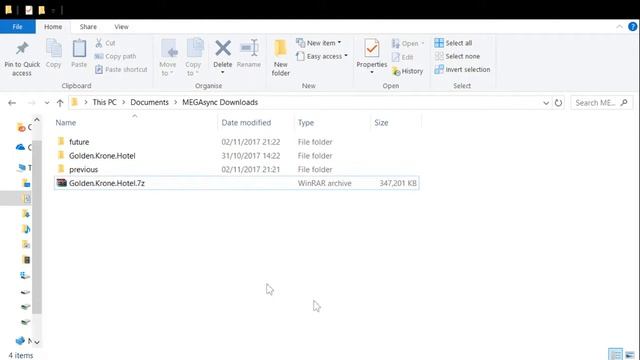Image resolution: width=640 pixels, height=360 pixels.
Task: Click date 02/11/2017 21:22
Action: (251, 142)
